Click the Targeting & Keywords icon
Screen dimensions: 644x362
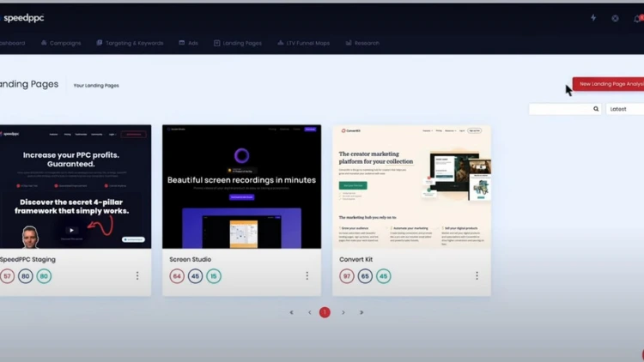[x=100, y=43]
